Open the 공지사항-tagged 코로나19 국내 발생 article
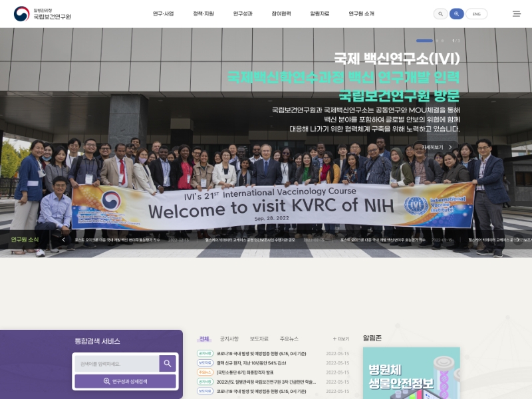Screen dimensions: 532x399 261,354
